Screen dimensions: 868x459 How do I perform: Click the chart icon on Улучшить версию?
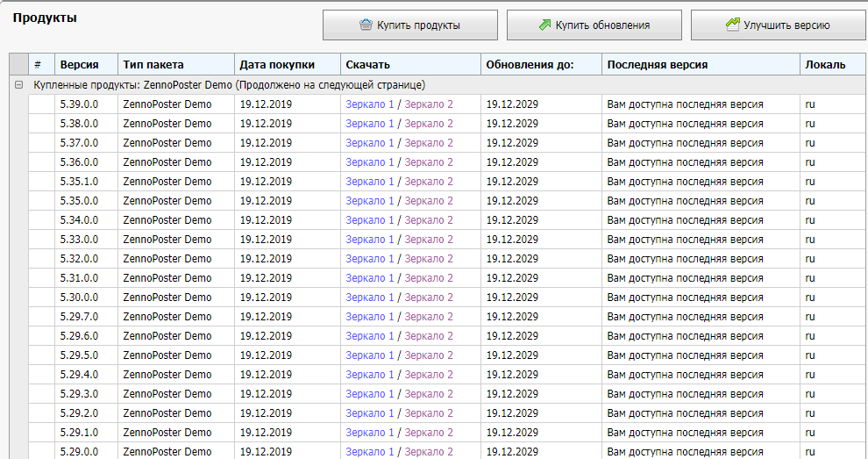733,25
